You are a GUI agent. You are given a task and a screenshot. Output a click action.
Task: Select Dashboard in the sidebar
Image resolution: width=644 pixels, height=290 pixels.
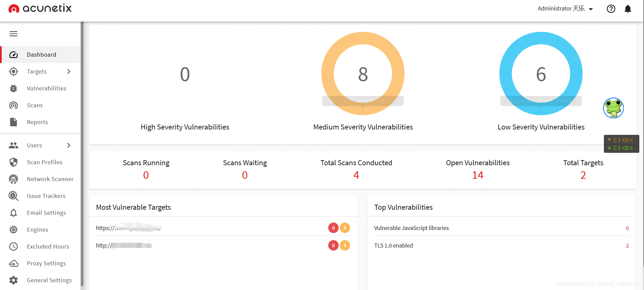tap(41, 55)
